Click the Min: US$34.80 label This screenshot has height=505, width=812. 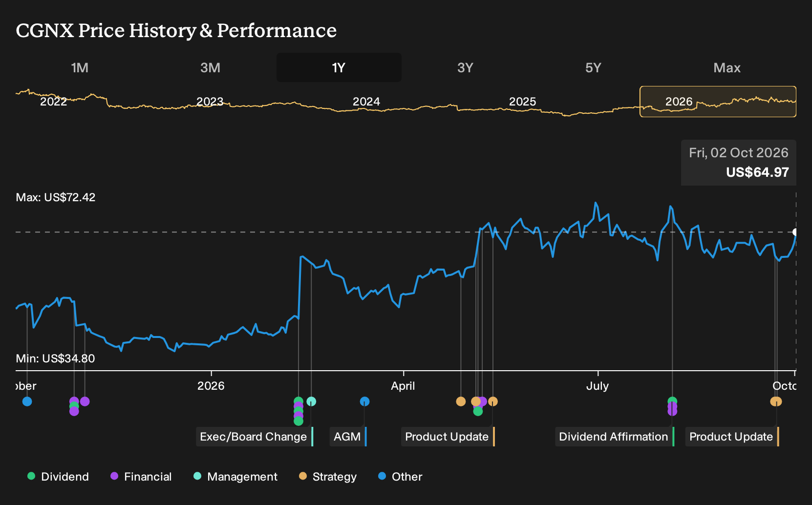pos(55,358)
